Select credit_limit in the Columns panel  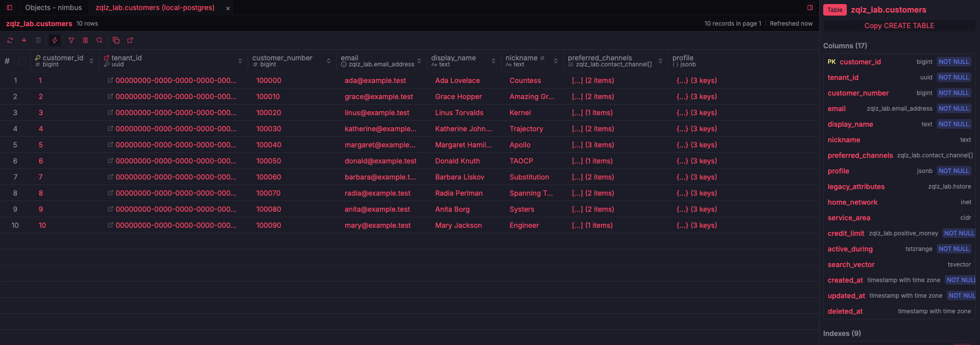[899, 233]
